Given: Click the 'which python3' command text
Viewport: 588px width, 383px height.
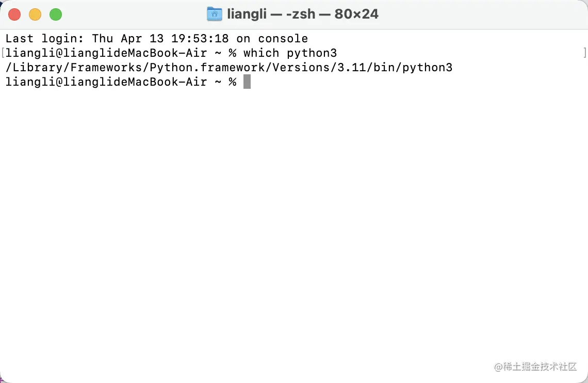Looking at the screenshot, I should [x=290, y=53].
